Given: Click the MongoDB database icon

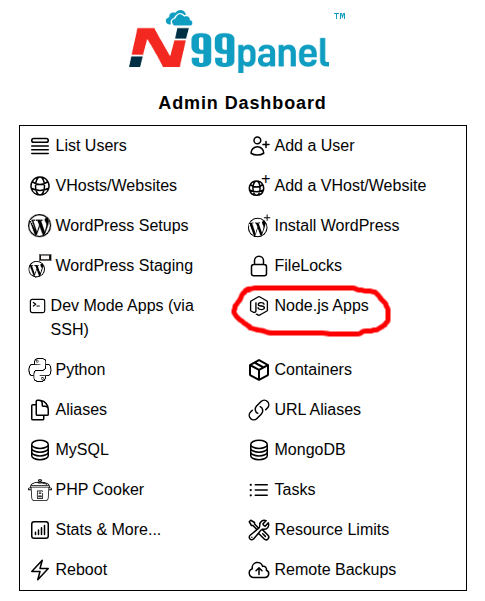Looking at the screenshot, I should pyautogui.click(x=259, y=450).
